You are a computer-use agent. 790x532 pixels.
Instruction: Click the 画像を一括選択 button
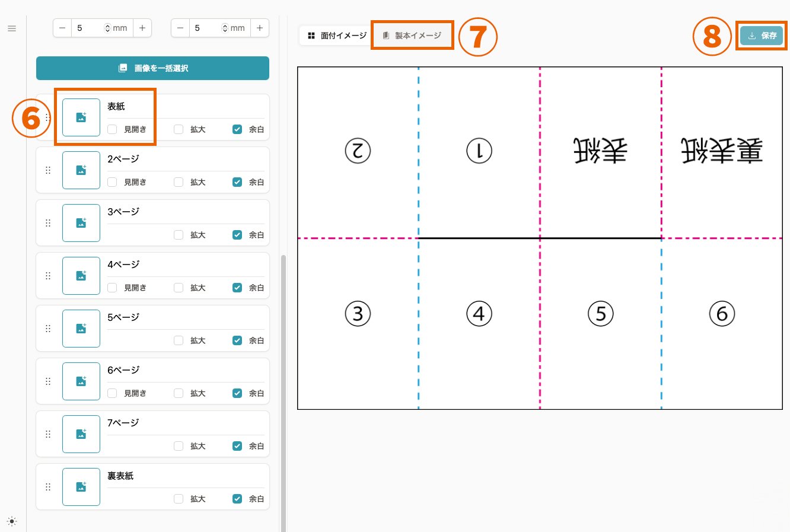pyautogui.click(x=152, y=68)
